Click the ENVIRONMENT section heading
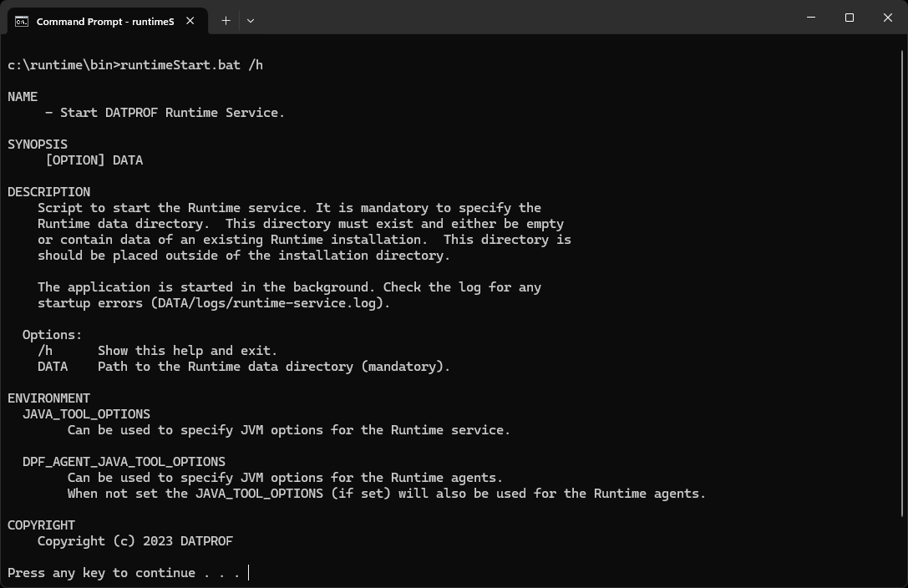 [48, 398]
